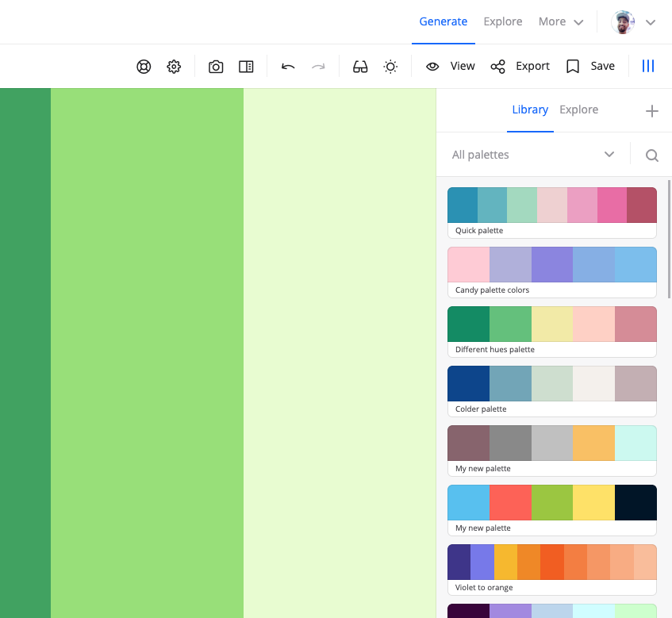Click the redo arrow
672x618 pixels.
pyautogui.click(x=318, y=66)
